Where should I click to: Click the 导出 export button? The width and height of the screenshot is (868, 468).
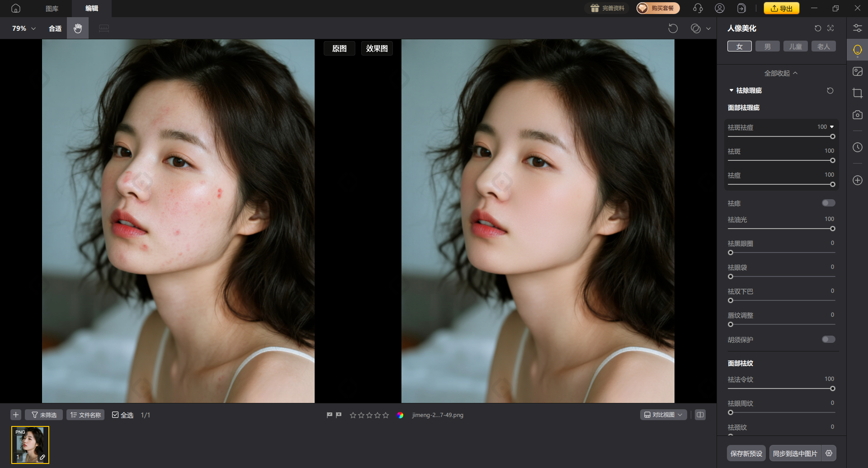[781, 8]
